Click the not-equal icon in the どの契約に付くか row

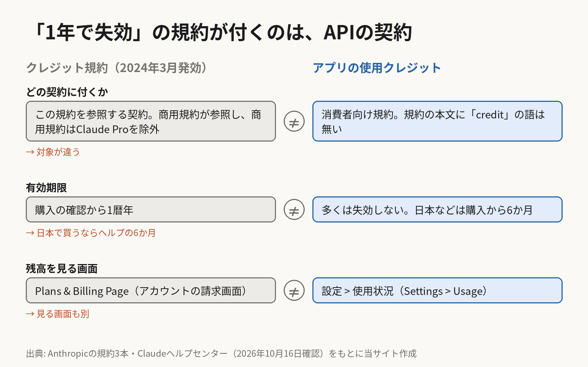point(294,121)
